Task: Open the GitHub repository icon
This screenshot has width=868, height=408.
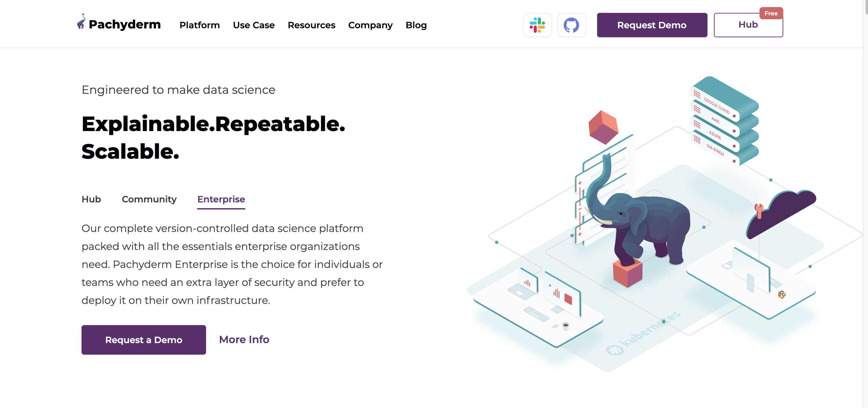Action: 571,25
